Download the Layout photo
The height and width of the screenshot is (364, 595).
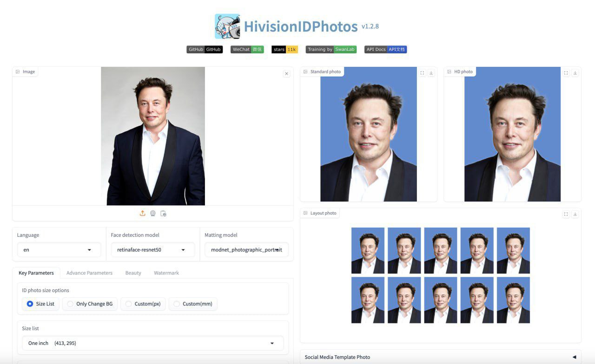tap(575, 214)
